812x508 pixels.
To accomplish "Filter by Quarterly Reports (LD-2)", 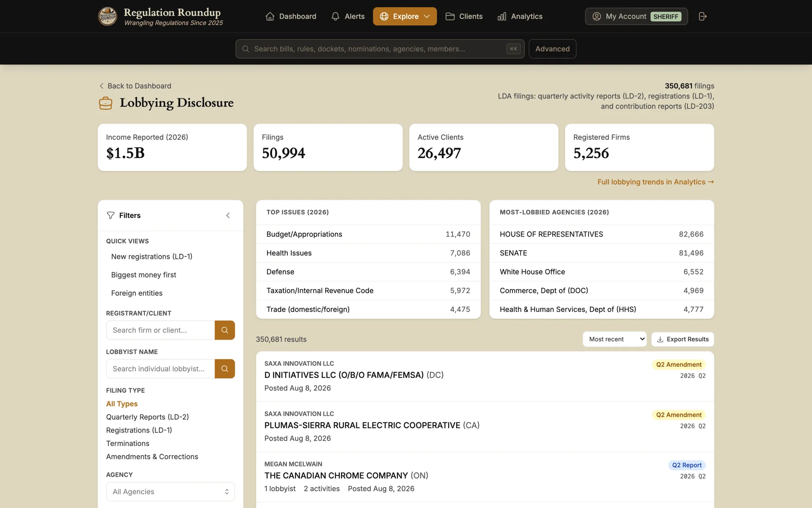I will tap(148, 417).
